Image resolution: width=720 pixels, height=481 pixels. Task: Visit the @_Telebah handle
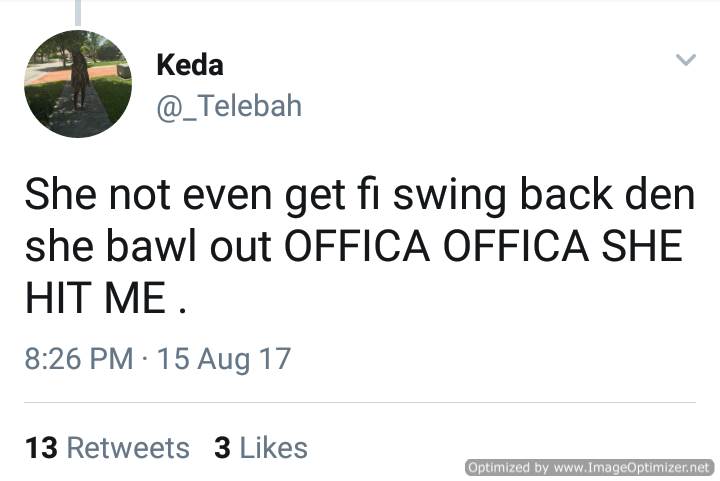pos(229,106)
